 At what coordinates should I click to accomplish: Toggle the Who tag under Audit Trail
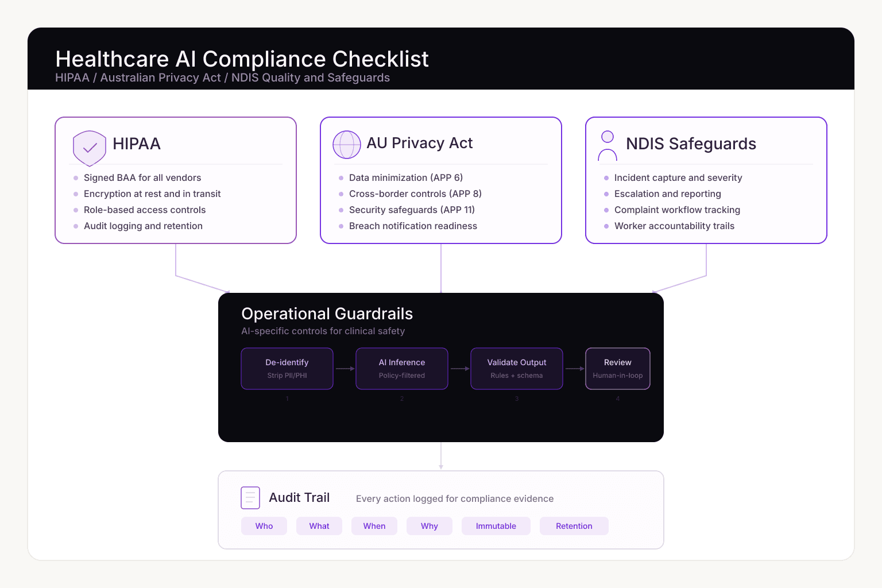pos(264,526)
